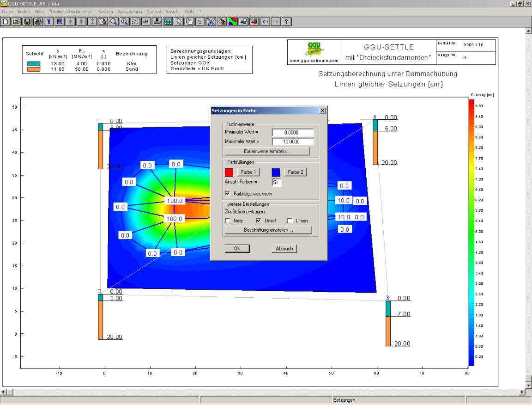
Task: Click the up-down double arrow icon
Action: click(x=92, y=22)
